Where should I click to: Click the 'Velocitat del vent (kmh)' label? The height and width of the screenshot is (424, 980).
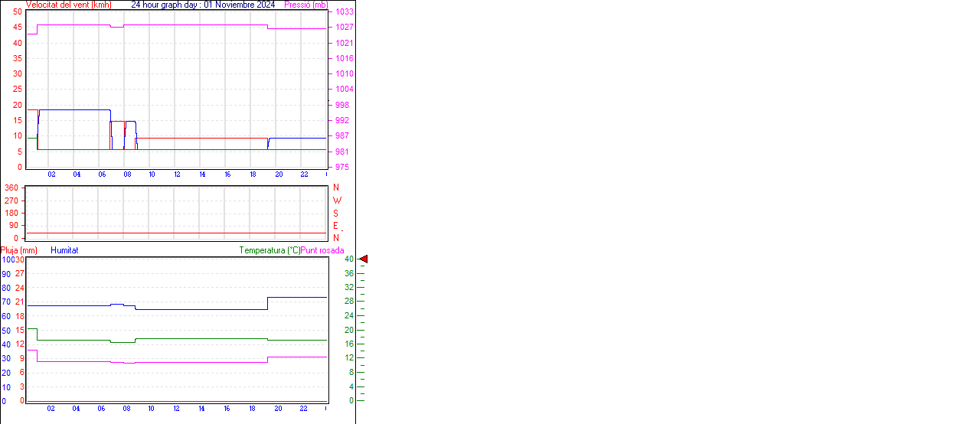pyautogui.click(x=68, y=5)
